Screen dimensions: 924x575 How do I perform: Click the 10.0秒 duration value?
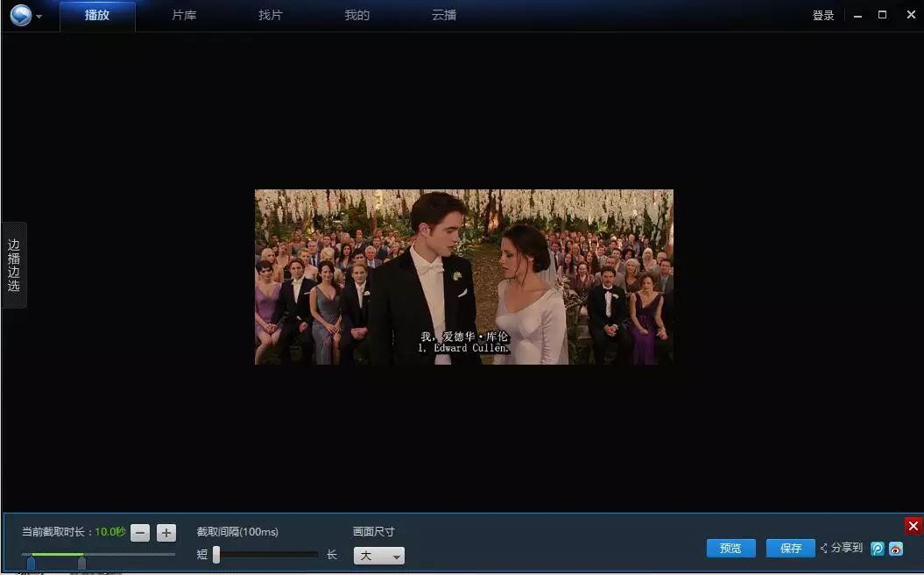pyautogui.click(x=110, y=532)
